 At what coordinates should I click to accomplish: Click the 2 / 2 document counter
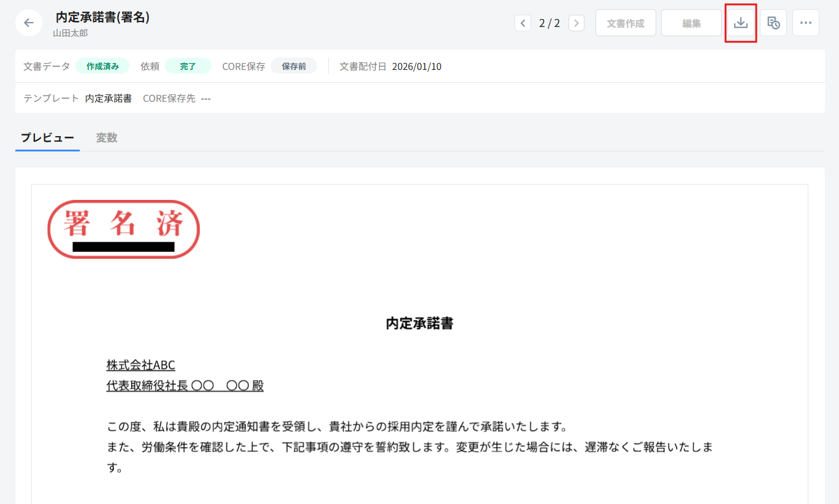click(549, 23)
